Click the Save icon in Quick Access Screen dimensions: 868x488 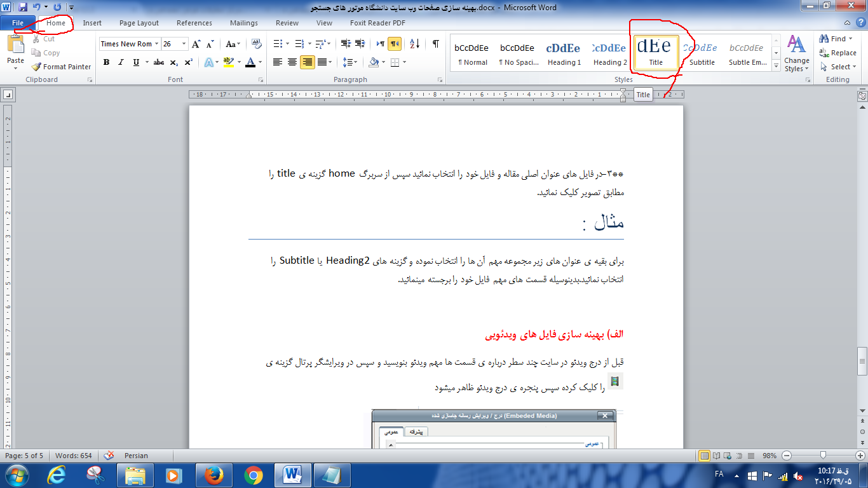[x=23, y=8]
